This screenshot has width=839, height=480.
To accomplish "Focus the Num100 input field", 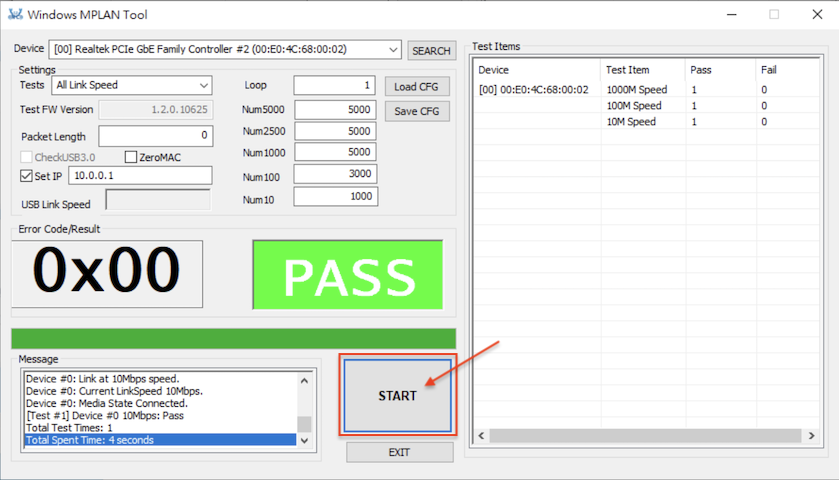I will point(335,173).
